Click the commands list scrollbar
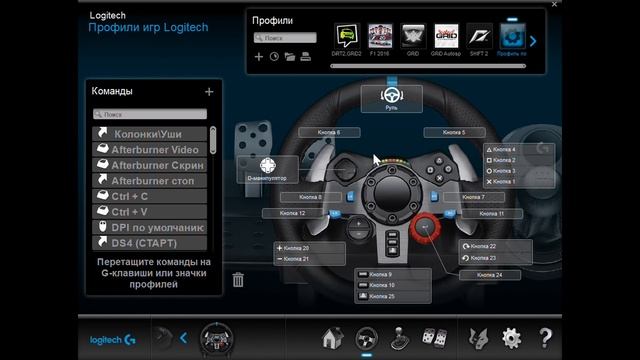 pos(213,140)
